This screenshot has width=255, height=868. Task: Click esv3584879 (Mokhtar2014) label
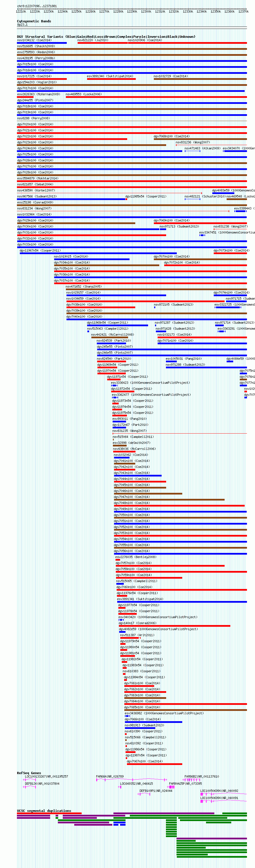click(x=38, y=178)
